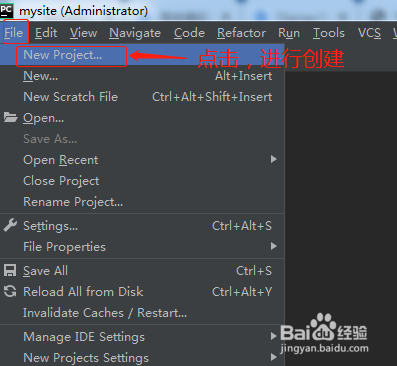
Task: Open the Navigate menu
Action: [x=135, y=33]
